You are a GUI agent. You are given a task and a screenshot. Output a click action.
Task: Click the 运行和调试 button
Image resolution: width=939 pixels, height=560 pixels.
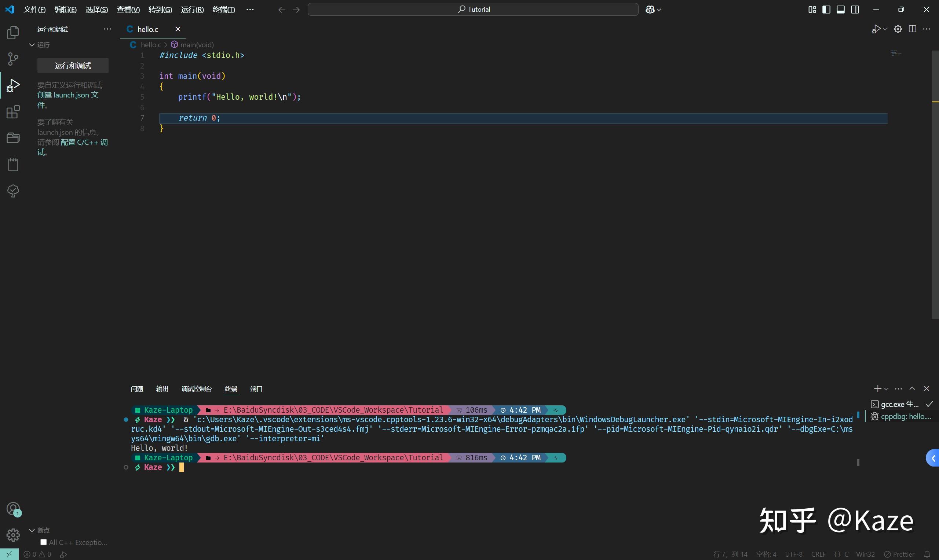73,65
